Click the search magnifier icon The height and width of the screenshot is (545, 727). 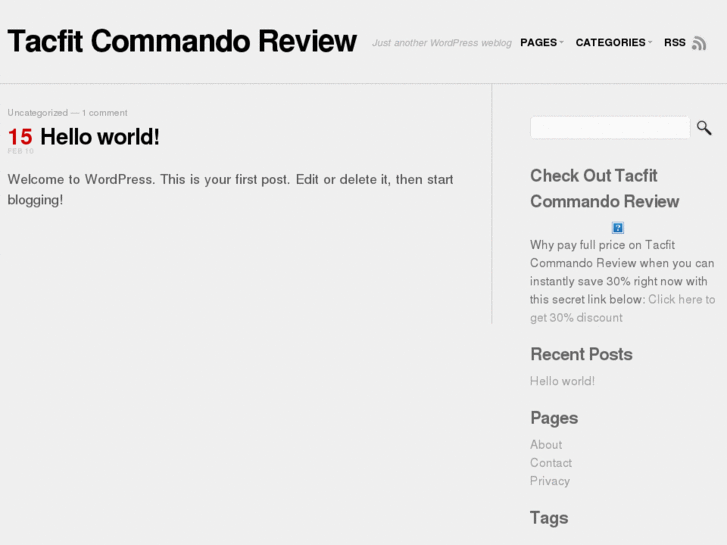pyautogui.click(x=704, y=128)
